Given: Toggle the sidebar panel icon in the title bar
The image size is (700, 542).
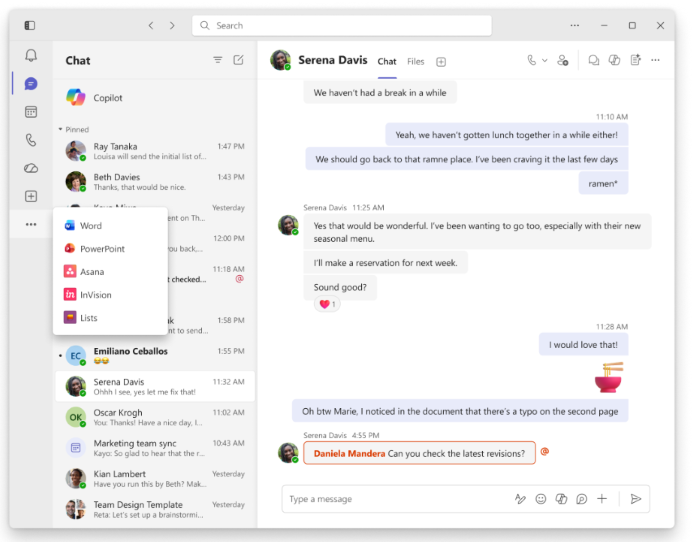Looking at the screenshot, I should pos(30,25).
